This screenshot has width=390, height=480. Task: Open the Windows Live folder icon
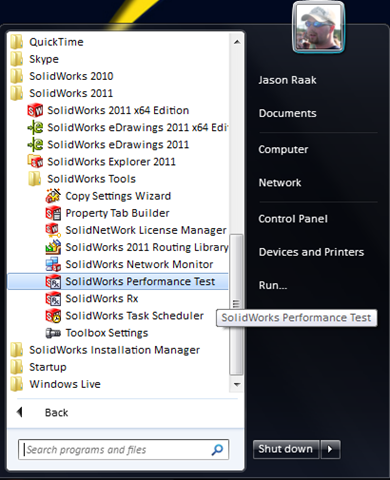(x=17, y=384)
